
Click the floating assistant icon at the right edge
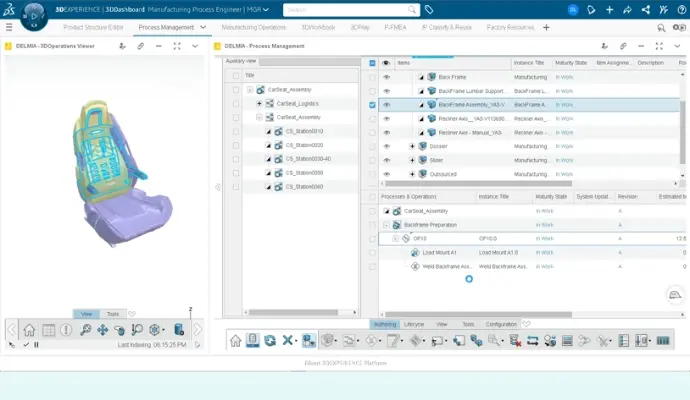pos(675,295)
